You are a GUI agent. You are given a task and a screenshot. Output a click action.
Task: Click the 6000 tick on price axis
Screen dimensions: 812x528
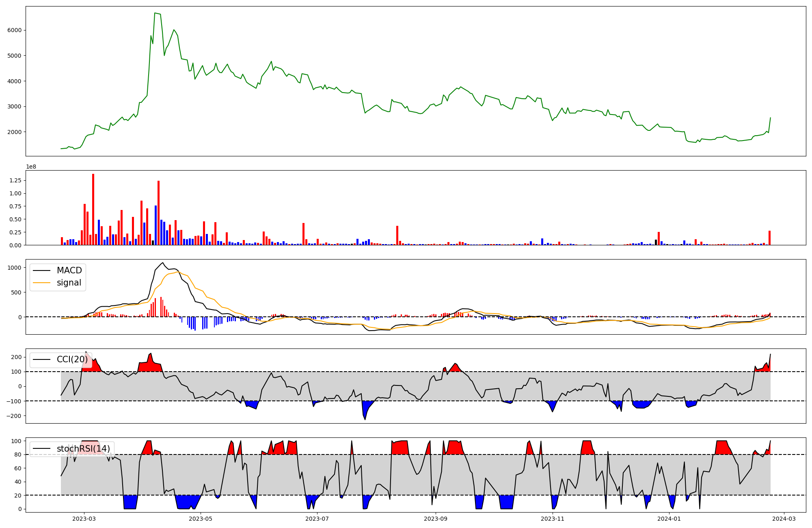pyautogui.click(x=15, y=30)
